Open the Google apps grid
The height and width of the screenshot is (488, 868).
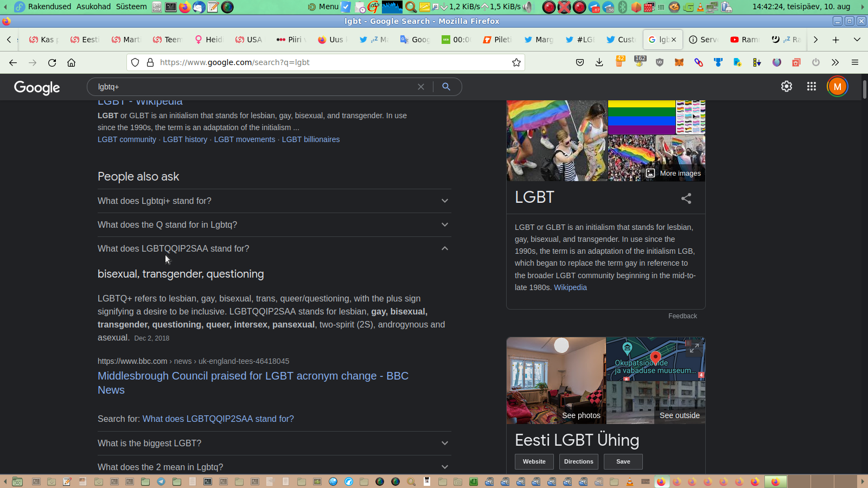tap(812, 86)
